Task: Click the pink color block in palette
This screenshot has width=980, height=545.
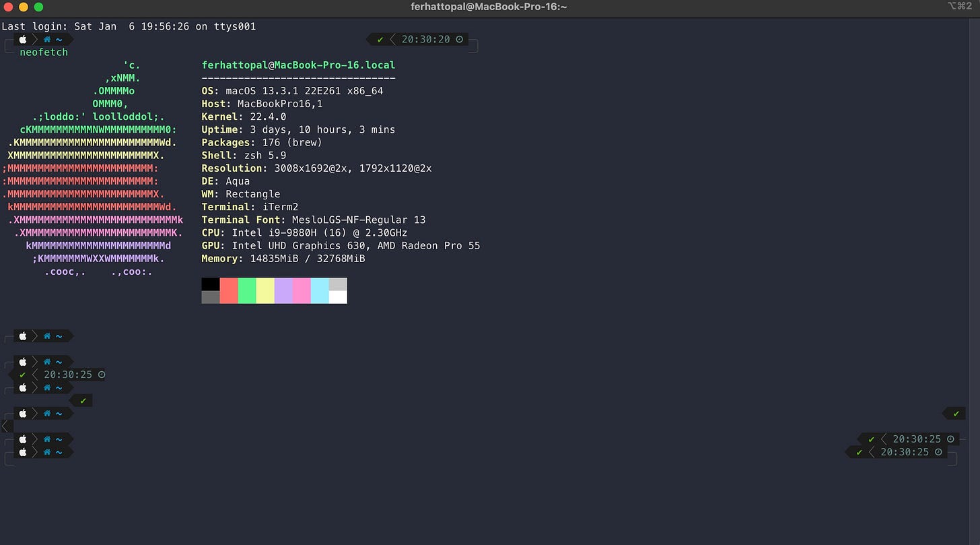Action: coord(302,290)
